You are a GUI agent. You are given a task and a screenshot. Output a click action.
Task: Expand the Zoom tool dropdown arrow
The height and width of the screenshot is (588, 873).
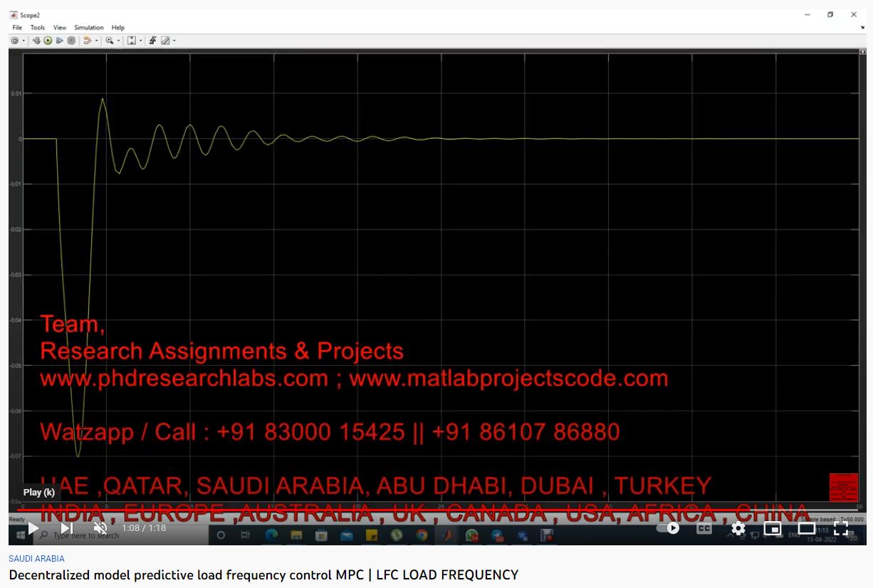[x=118, y=41]
